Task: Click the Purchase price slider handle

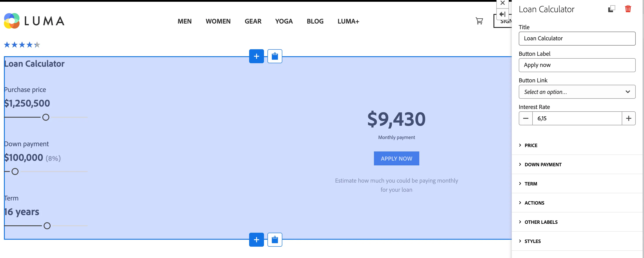Action: 46,117
